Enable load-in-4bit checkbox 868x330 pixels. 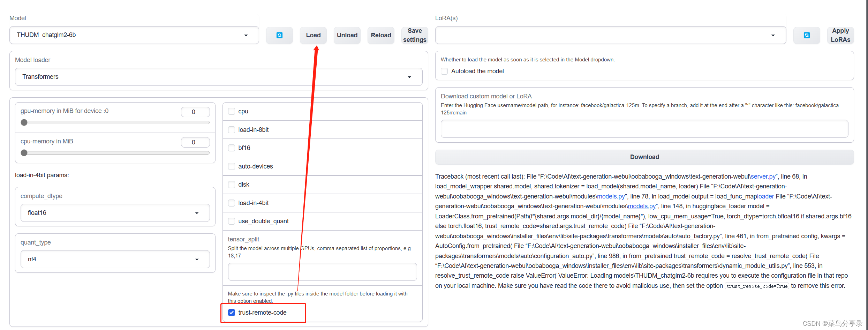pos(232,203)
